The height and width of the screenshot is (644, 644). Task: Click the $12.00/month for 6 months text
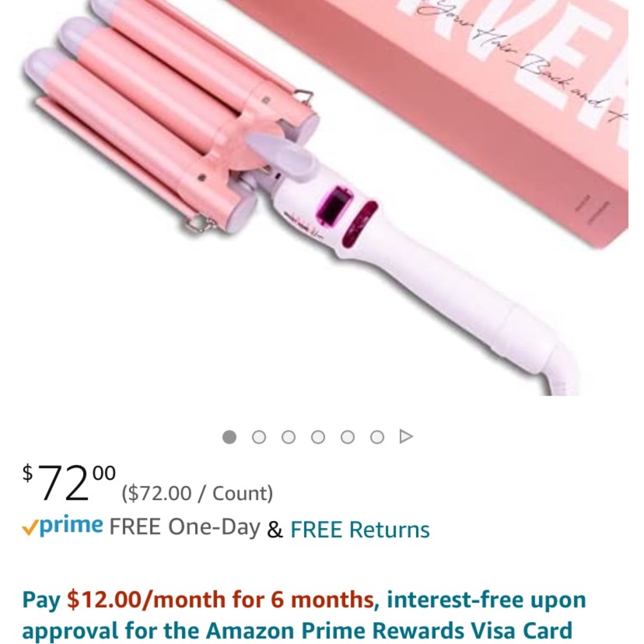pos(220,600)
